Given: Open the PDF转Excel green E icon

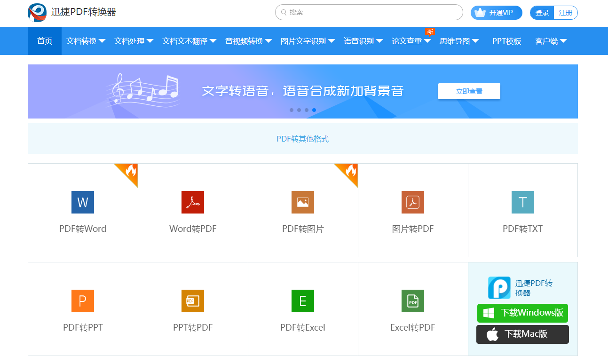Looking at the screenshot, I should [x=303, y=301].
